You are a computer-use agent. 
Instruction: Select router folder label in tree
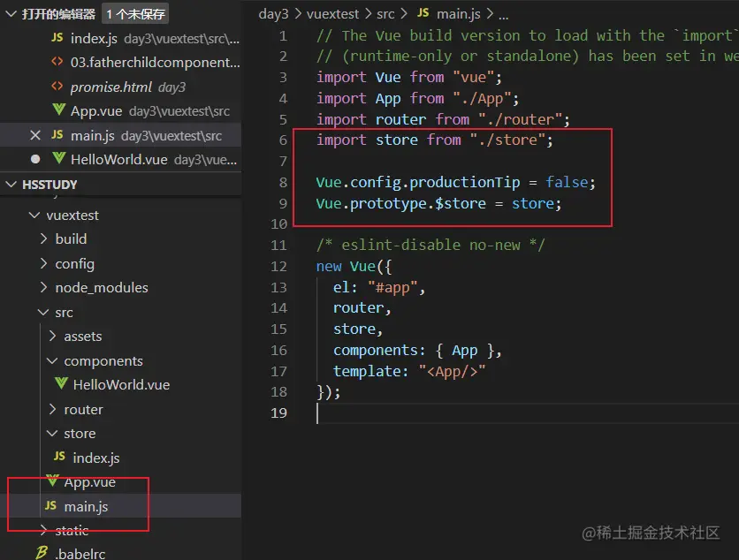83,410
